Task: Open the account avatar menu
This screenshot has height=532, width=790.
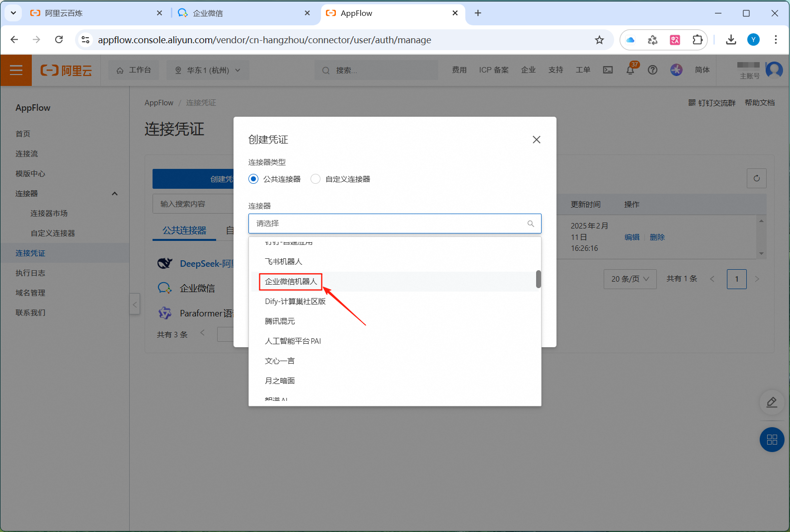Action: click(x=774, y=70)
